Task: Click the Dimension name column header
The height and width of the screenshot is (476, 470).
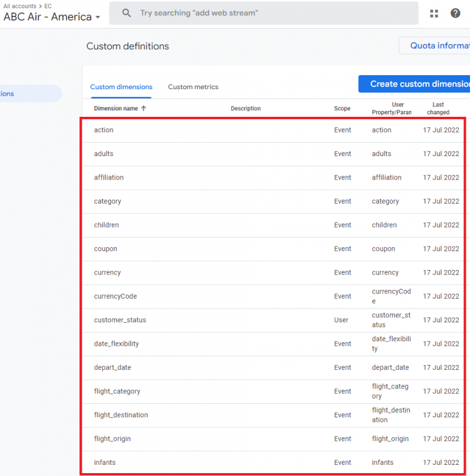Action: tap(116, 109)
